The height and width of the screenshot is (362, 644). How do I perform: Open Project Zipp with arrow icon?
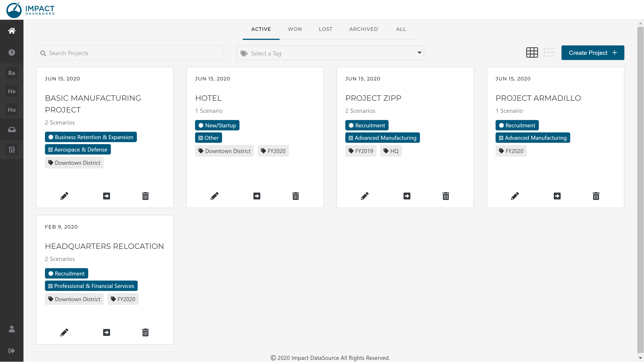407,196
